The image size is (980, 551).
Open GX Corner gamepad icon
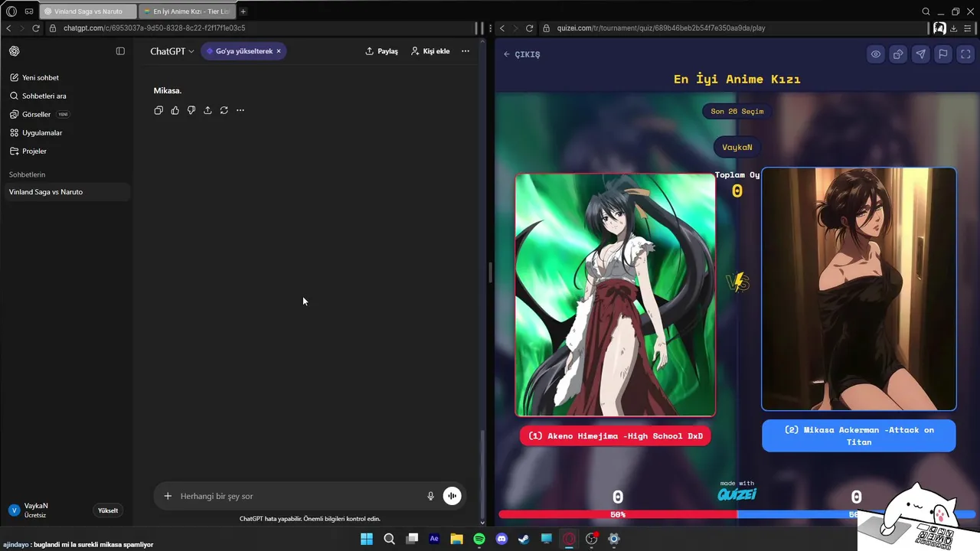click(28, 11)
